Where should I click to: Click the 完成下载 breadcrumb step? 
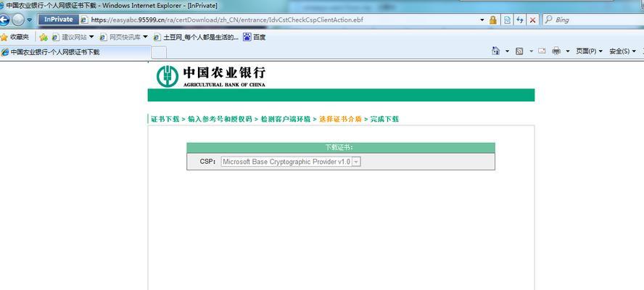point(384,119)
